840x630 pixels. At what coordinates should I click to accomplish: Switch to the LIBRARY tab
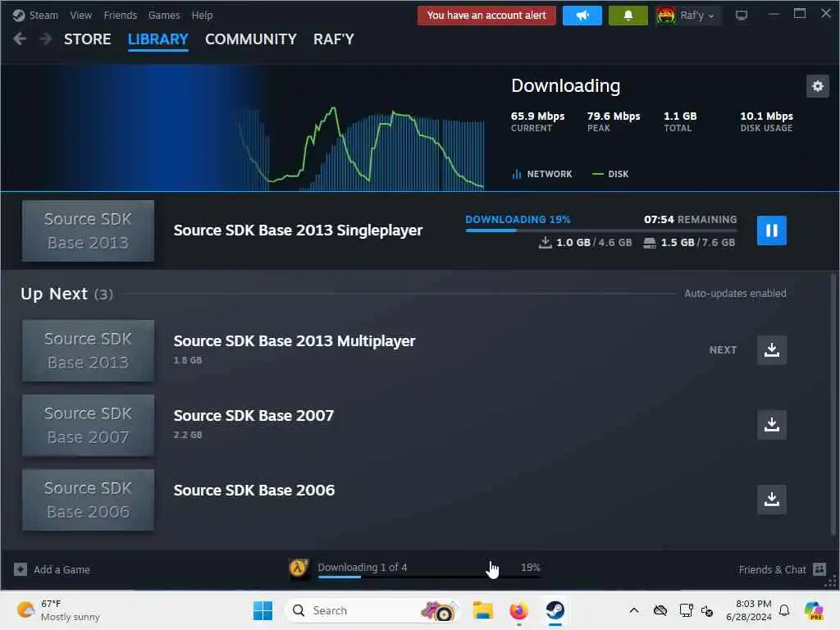pos(158,39)
